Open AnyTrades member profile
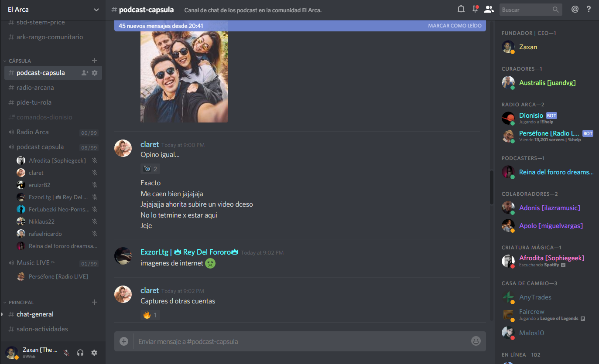Screen dimensions: 599x364 pos(547,297)
